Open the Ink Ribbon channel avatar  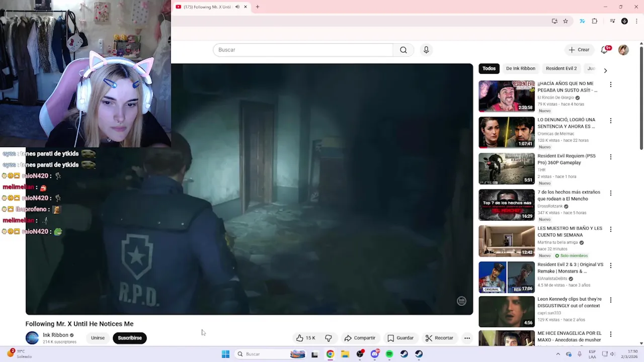pos(32,338)
